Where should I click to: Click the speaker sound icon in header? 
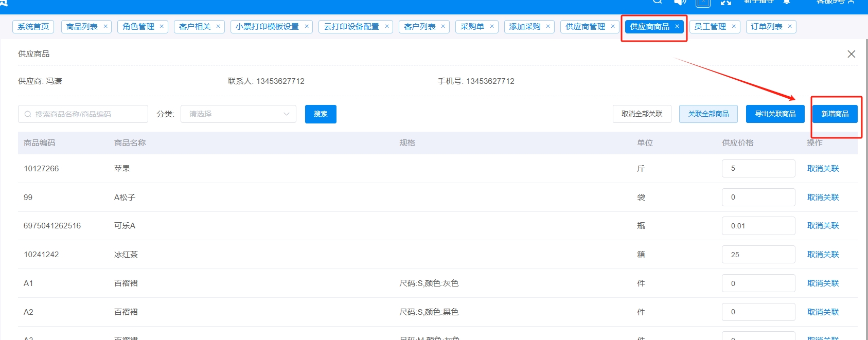[680, 2]
